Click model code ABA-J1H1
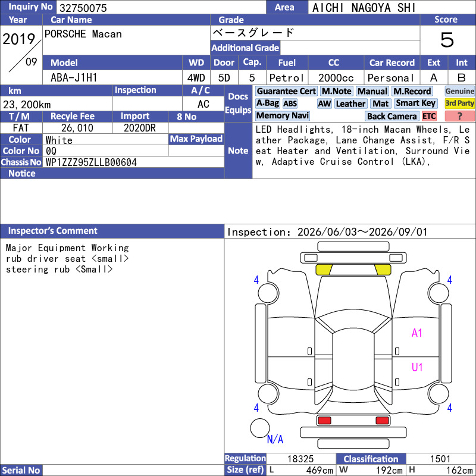This screenshot has width=476, height=476. 74,78
